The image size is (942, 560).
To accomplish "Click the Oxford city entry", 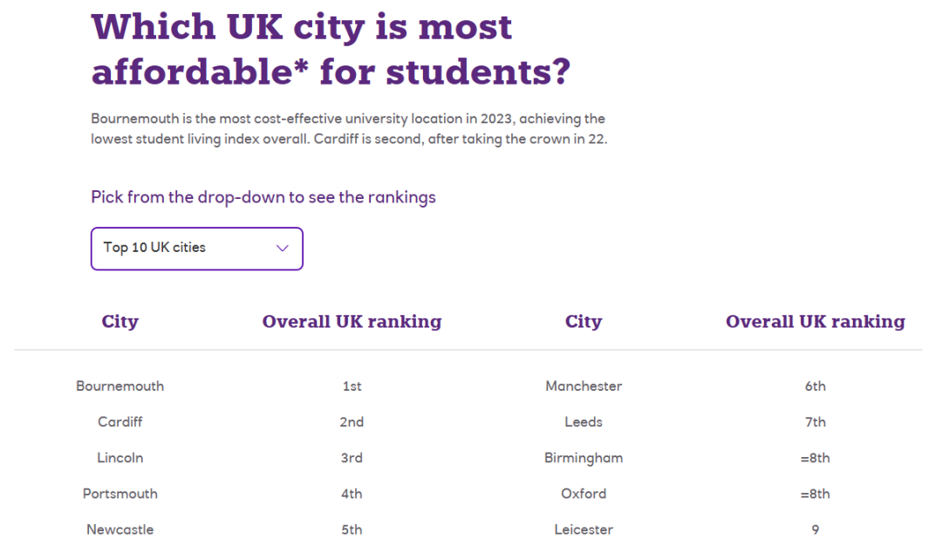I will pos(584,494).
